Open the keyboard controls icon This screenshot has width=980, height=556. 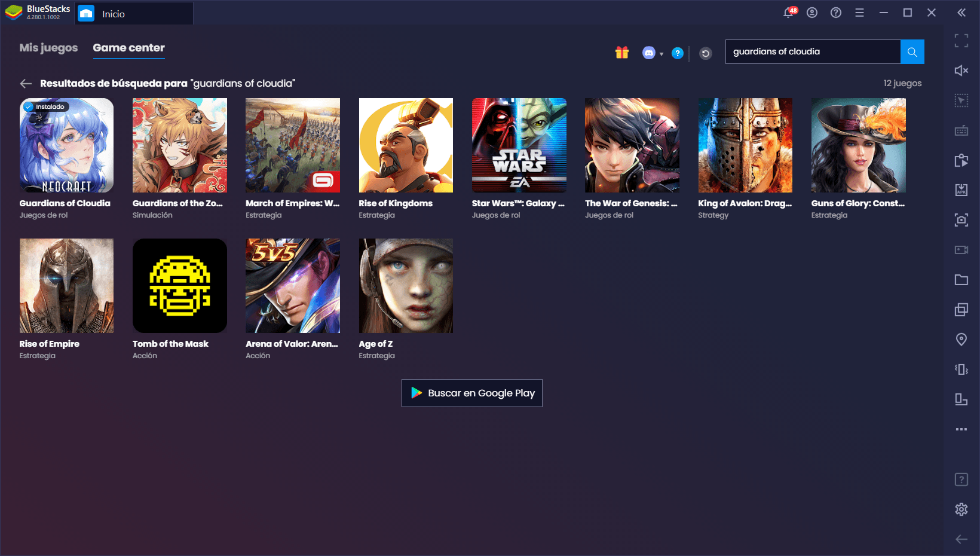pos(961,130)
